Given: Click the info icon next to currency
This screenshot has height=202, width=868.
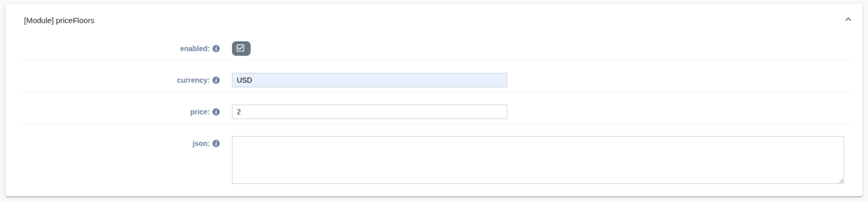Looking at the screenshot, I should pyautogui.click(x=216, y=80).
